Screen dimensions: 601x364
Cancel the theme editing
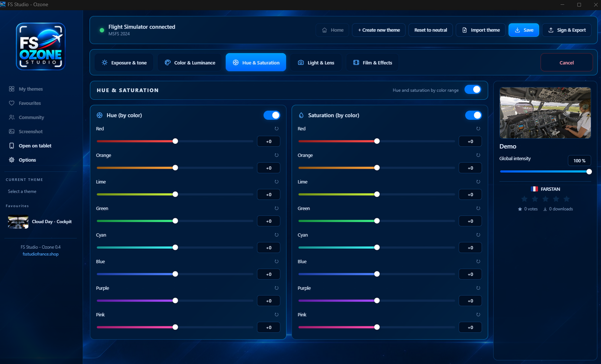[566, 63]
